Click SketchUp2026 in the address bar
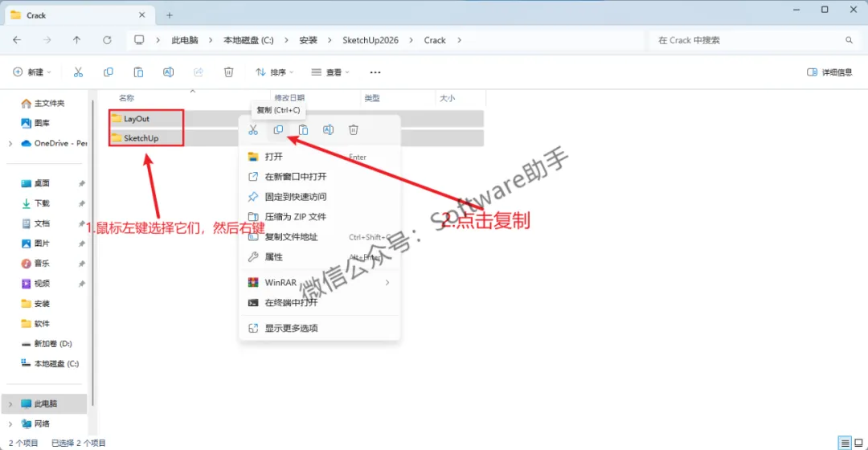The width and height of the screenshot is (868, 450). tap(371, 40)
